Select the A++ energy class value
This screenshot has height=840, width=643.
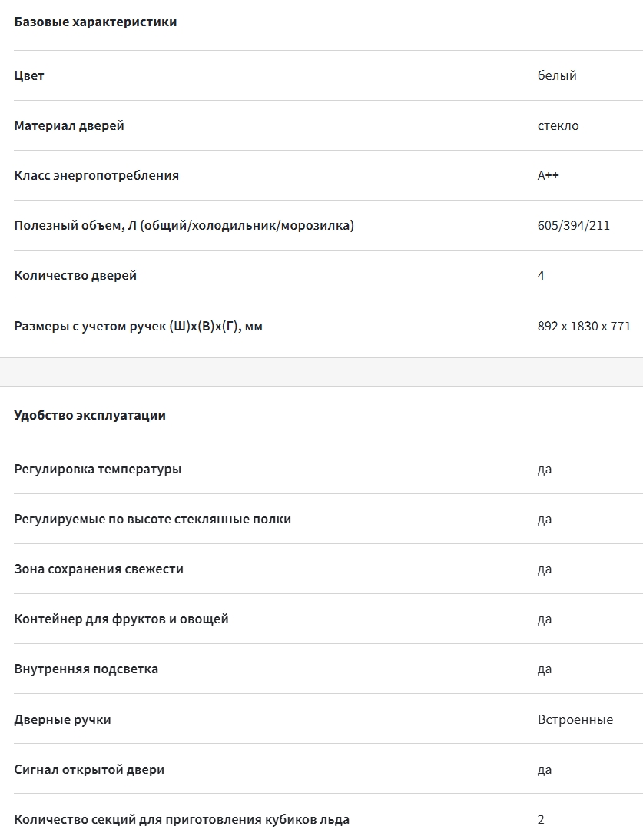[x=549, y=176]
